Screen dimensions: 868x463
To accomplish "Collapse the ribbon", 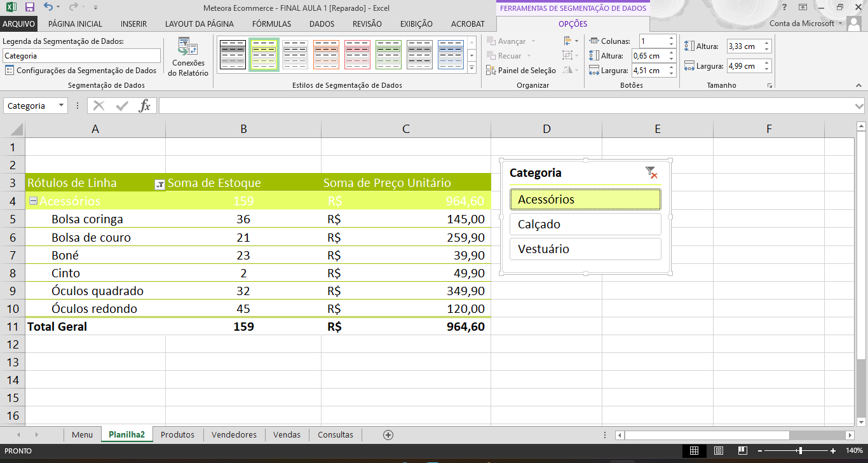I will click(860, 85).
